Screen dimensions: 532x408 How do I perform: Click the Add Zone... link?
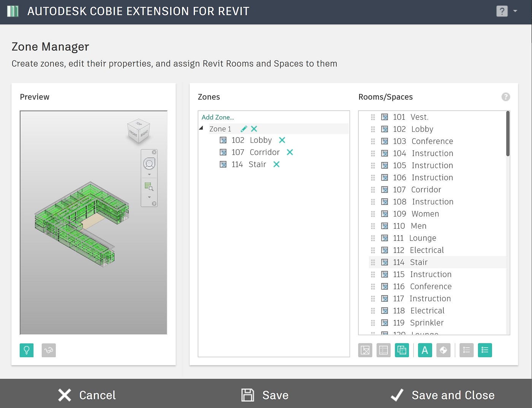[218, 117]
